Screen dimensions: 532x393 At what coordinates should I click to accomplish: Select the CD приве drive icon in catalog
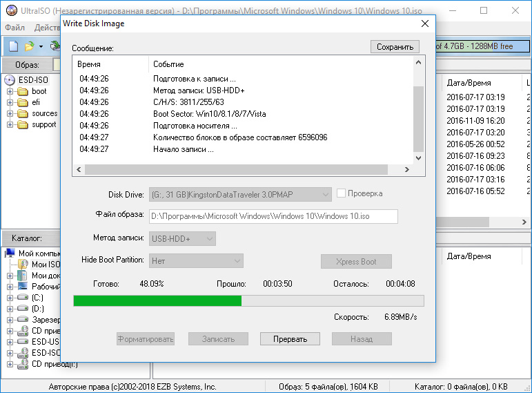tap(23, 331)
